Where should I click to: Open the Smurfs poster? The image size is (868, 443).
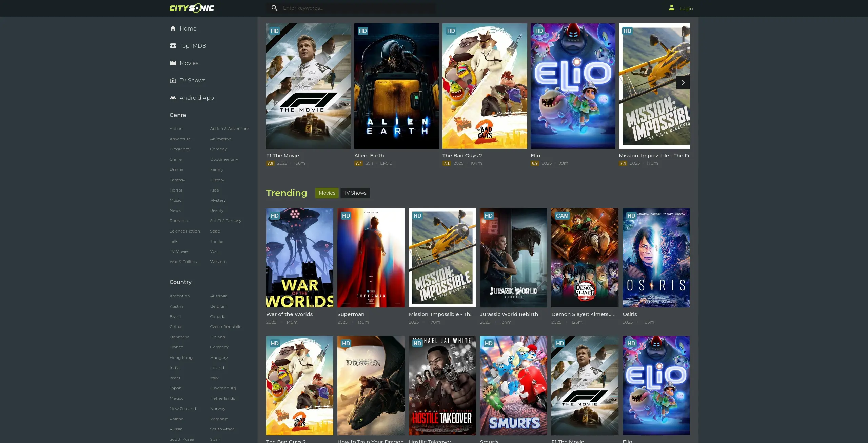(514, 385)
